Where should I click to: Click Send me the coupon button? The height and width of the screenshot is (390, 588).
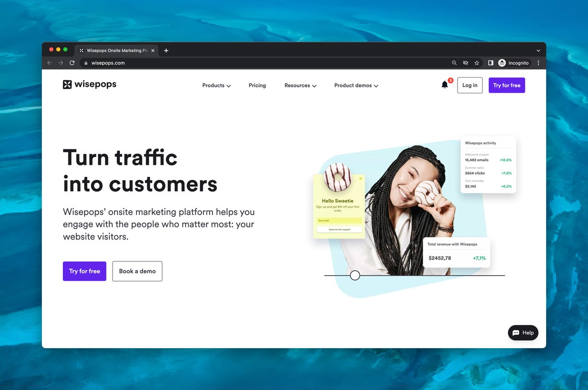[339, 229]
